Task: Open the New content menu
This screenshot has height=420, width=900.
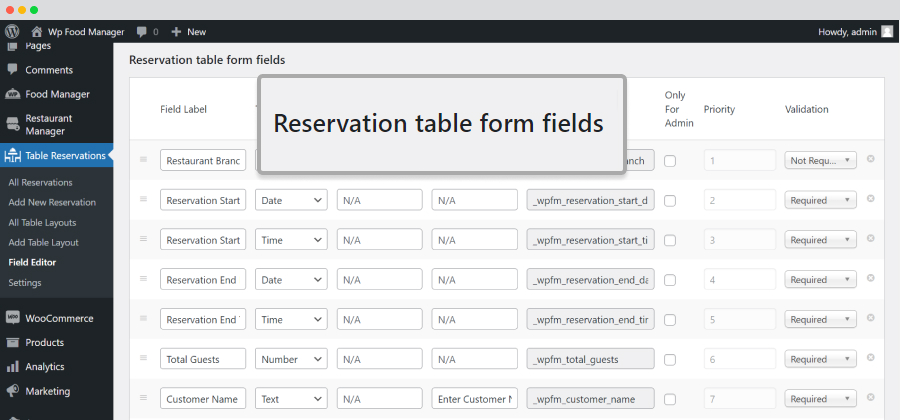Action: pyautogui.click(x=189, y=32)
